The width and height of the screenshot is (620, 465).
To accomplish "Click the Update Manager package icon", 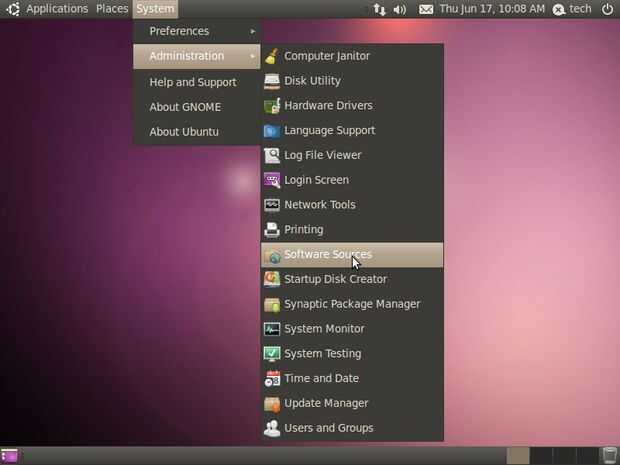I will click(x=272, y=404).
